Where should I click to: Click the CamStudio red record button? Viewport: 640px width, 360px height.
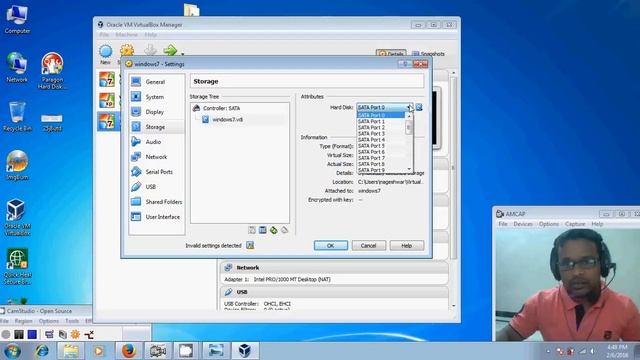click(6, 335)
